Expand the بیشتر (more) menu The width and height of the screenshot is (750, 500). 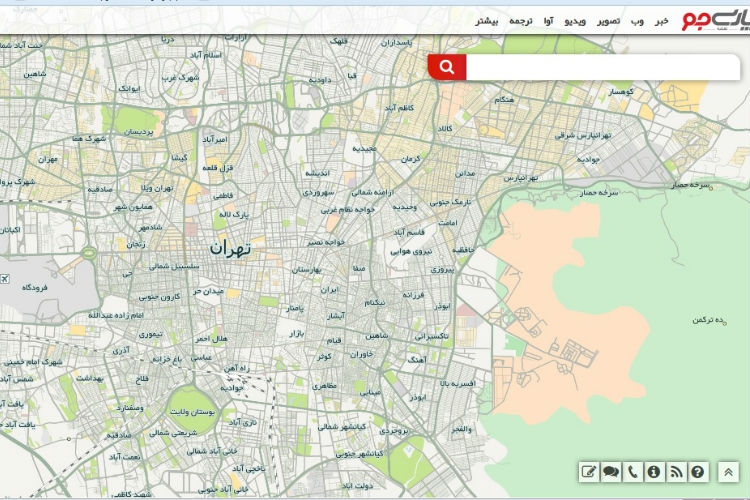click(487, 20)
